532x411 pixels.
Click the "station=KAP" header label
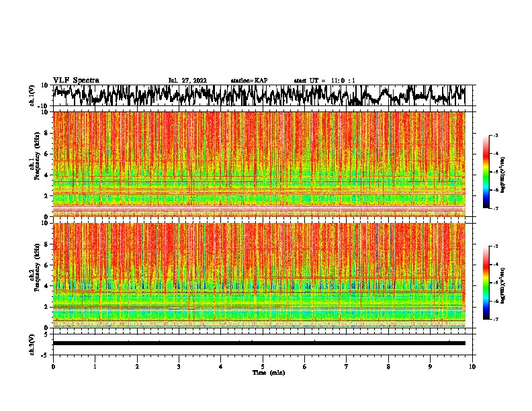click(x=249, y=81)
